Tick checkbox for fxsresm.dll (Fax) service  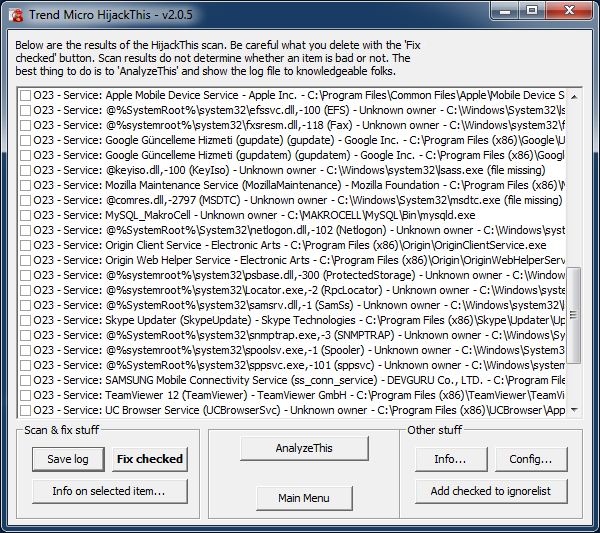point(25,125)
